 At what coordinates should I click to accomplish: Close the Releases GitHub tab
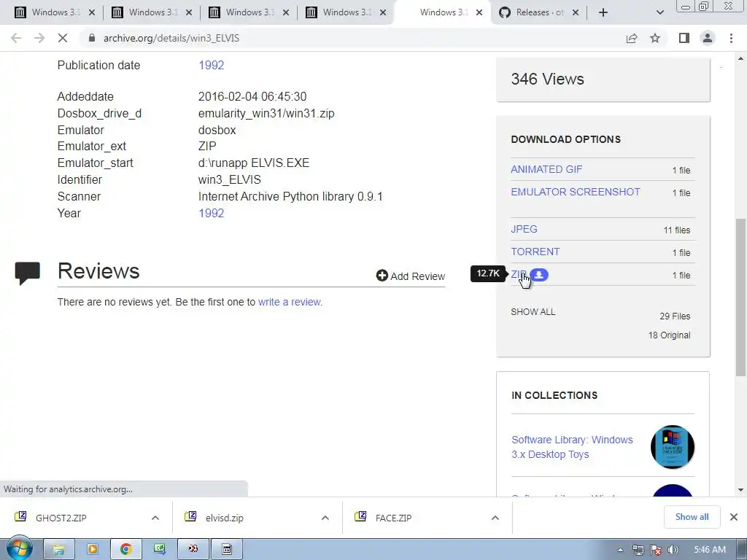tap(576, 12)
